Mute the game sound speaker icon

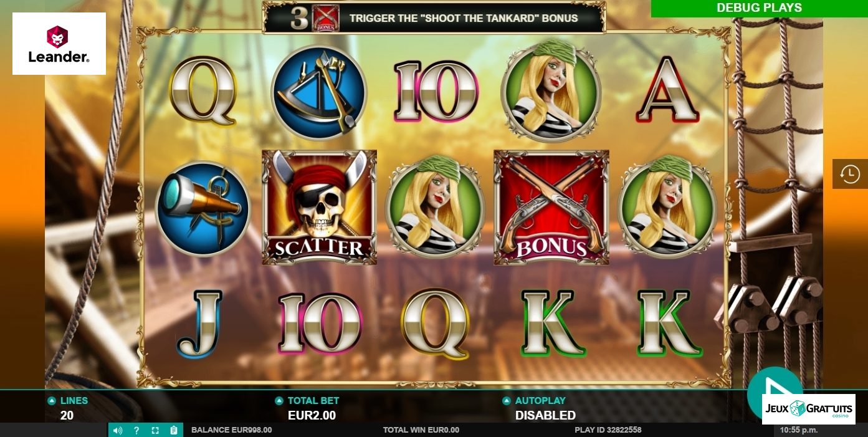pyautogui.click(x=118, y=430)
